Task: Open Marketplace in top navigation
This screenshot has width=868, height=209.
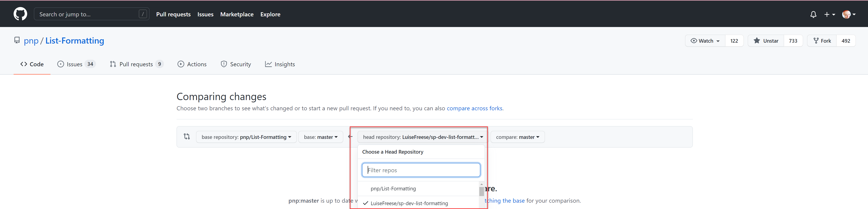Action: point(237,14)
